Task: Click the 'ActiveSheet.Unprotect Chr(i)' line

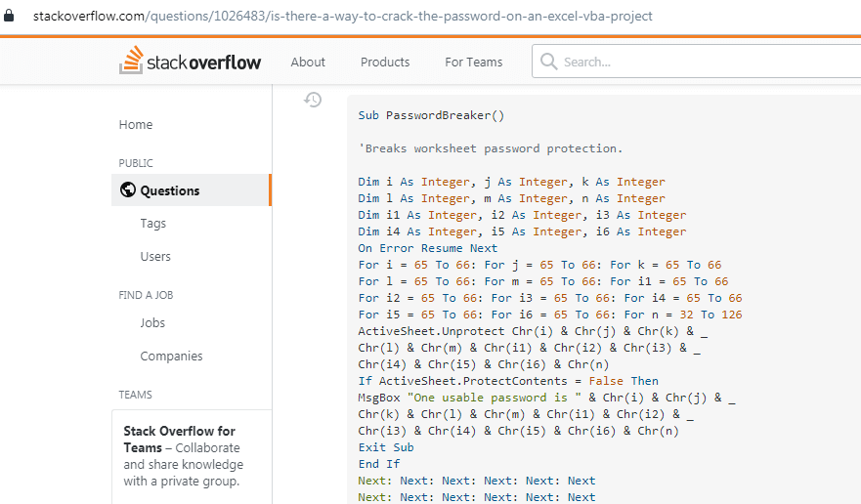Action: tap(533, 331)
